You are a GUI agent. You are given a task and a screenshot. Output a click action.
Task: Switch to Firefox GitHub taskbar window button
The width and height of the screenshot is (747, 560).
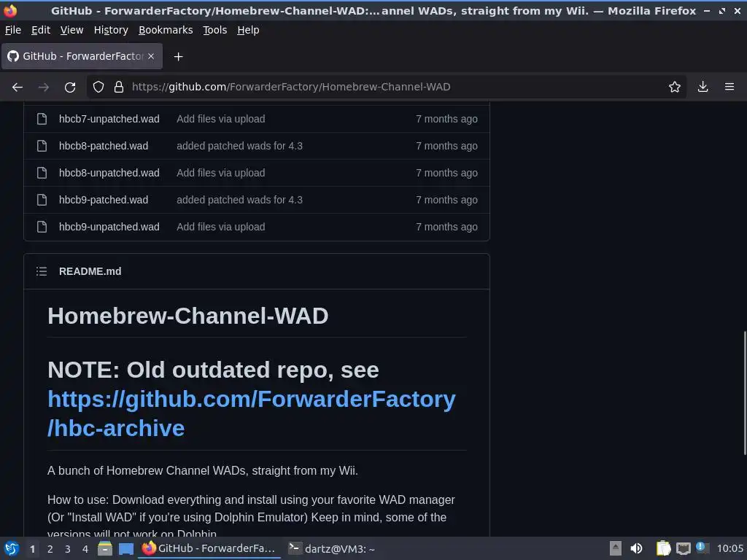(x=209, y=548)
